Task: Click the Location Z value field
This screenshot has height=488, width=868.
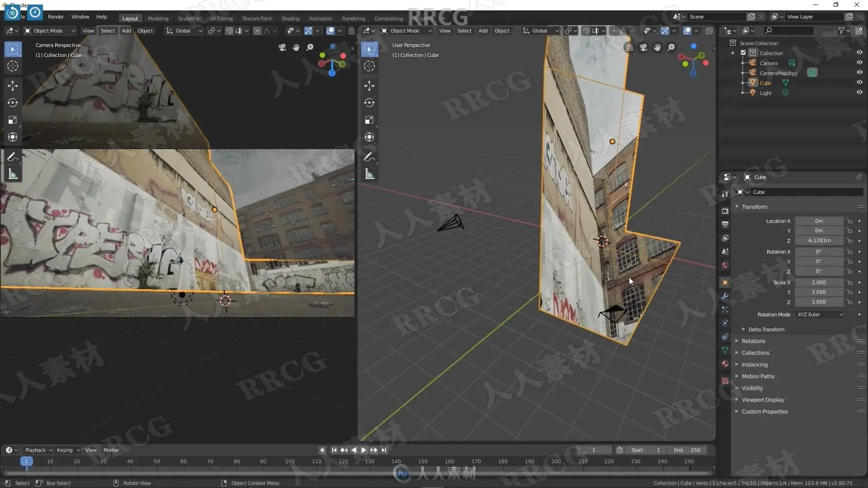Action: point(819,241)
